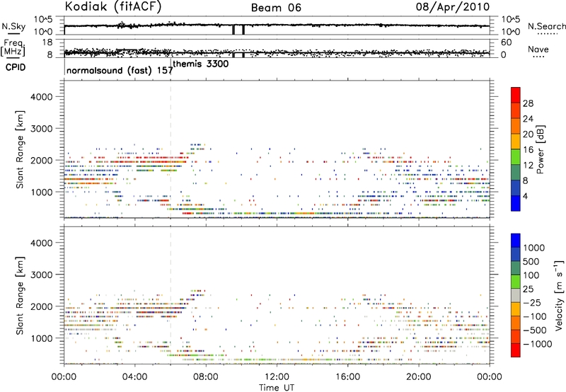Select the "Beam 06" heading
Screen dimensions: 566x392
click(x=276, y=8)
